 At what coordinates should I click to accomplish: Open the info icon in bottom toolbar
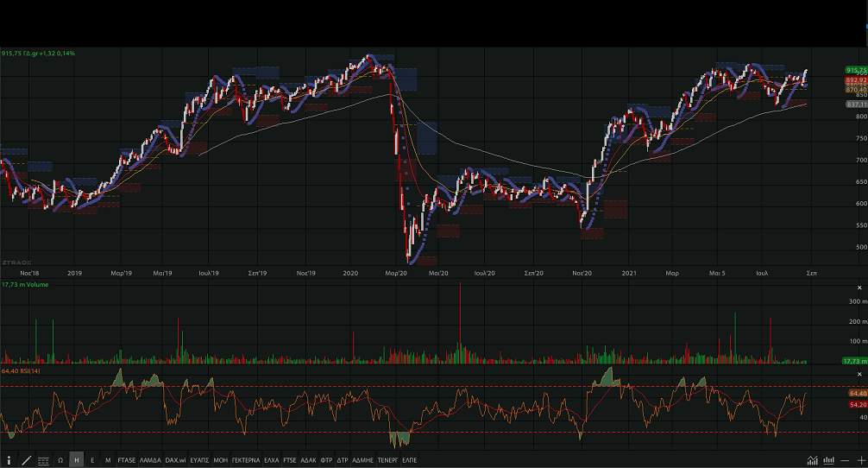pyautogui.click(x=9, y=461)
